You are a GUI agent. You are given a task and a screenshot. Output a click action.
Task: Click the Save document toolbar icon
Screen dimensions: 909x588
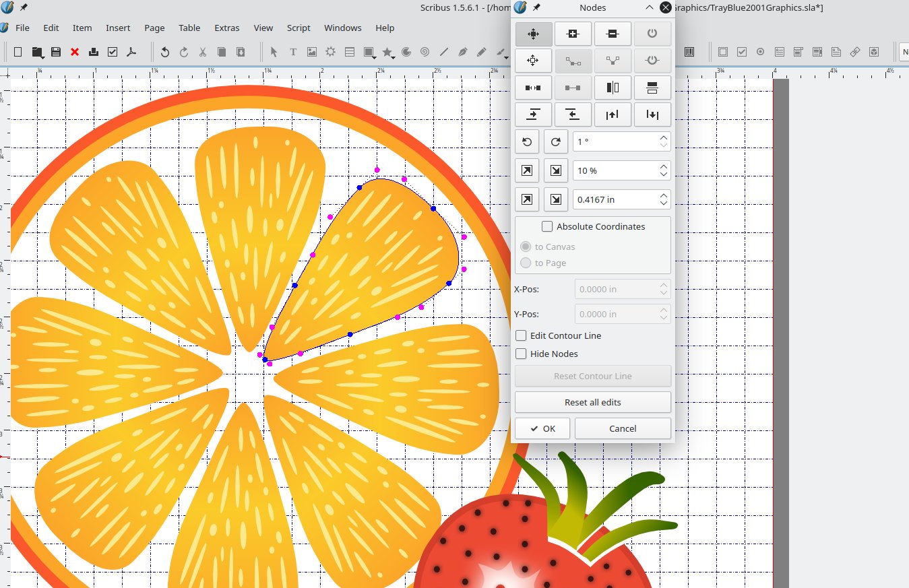tap(56, 52)
